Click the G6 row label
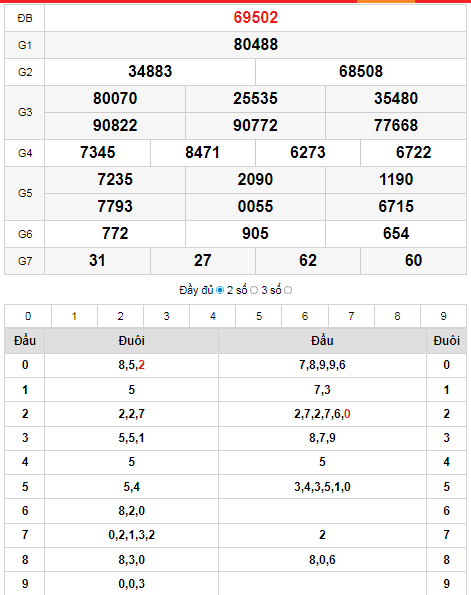This screenshot has height=595, width=471. coord(25,234)
